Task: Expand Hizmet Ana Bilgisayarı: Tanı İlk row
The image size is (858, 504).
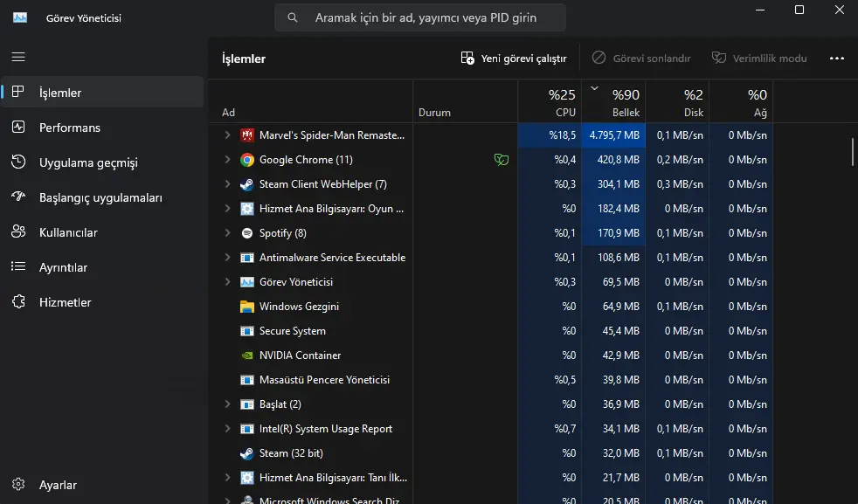Action: click(x=227, y=477)
